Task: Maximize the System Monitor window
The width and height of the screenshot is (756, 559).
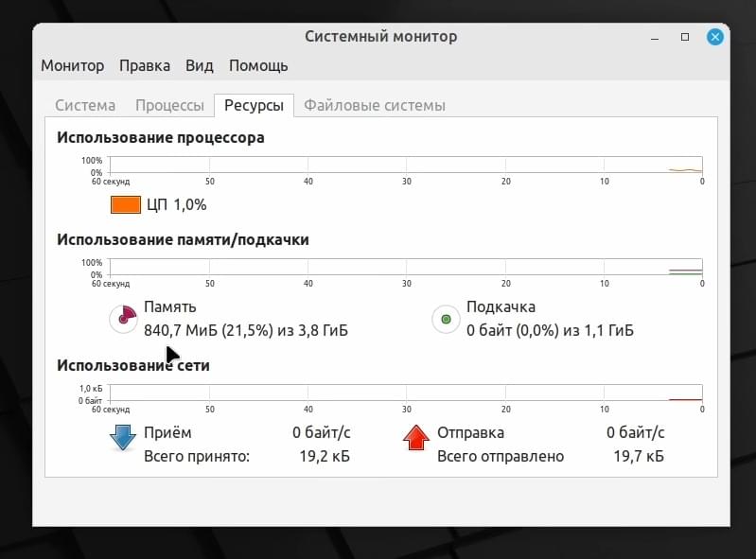Action: coord(685,37)
